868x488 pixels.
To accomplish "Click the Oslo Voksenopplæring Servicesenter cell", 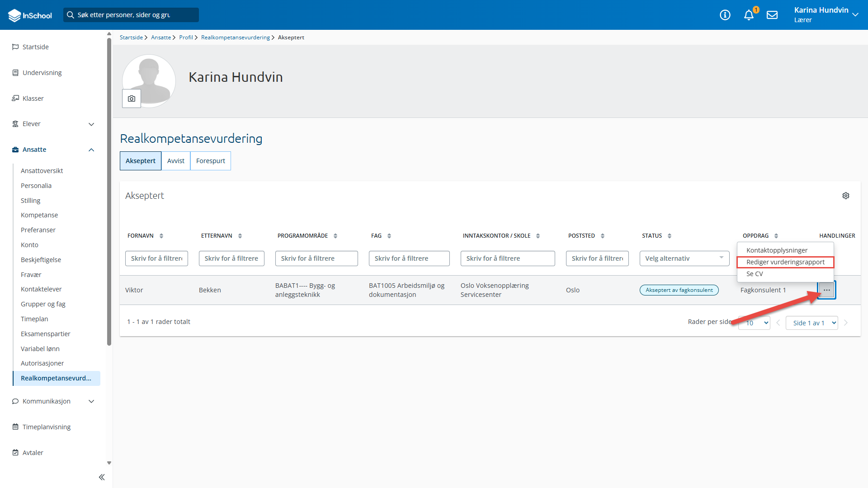I will click(x=495, y=290).
